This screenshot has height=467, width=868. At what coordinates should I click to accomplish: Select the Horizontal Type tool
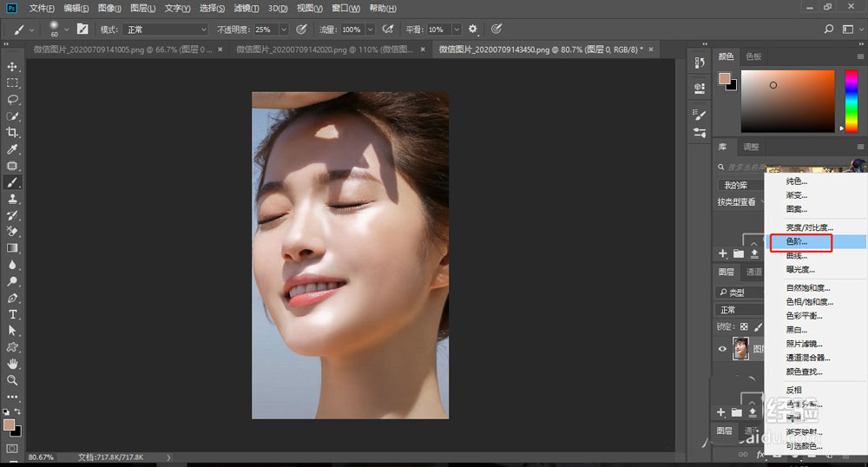(13, 314)
